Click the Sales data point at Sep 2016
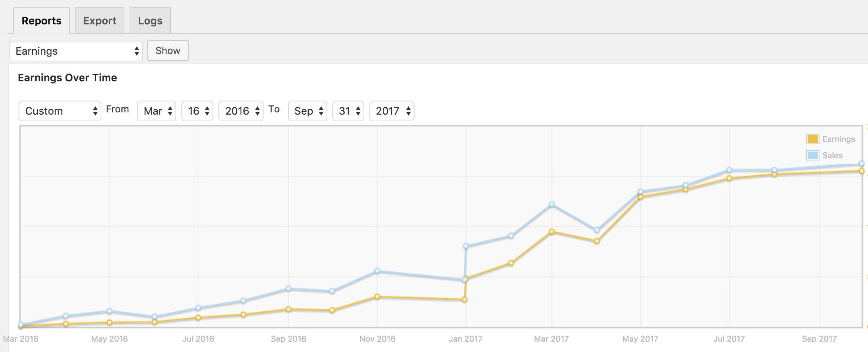Image resolution: width=868 pixels, height=352 pixels. coord(288,288)
